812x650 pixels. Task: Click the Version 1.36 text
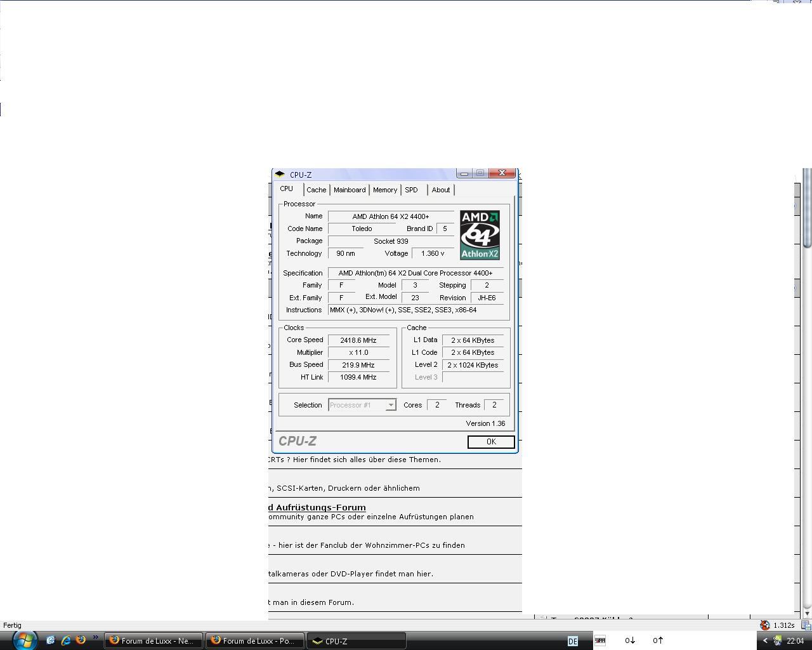485,423
